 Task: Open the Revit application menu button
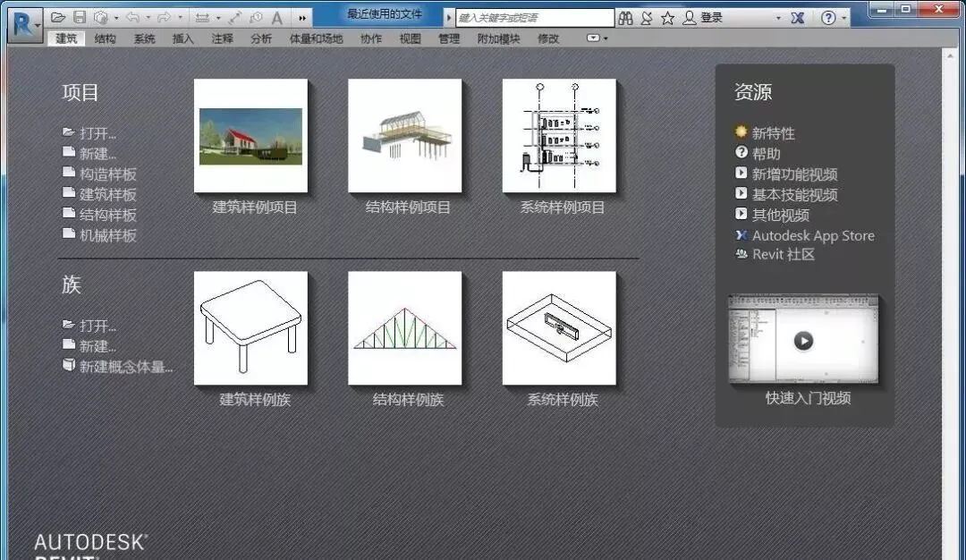[25, 25]
